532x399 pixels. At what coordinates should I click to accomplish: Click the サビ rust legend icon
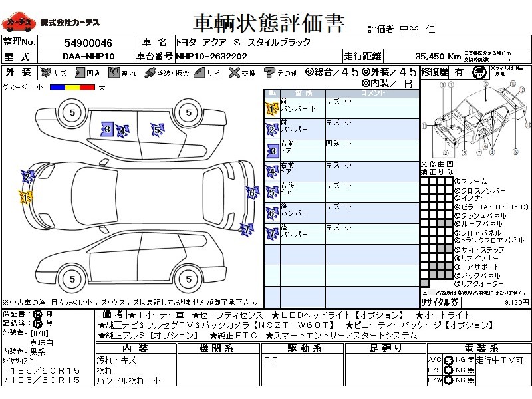198,72
